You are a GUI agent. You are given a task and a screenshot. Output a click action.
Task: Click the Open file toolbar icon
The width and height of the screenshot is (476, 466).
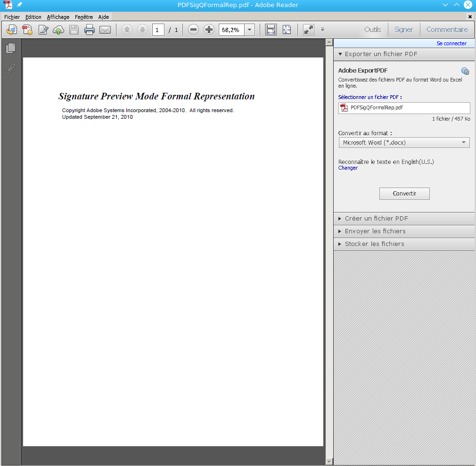coord(12,30)
